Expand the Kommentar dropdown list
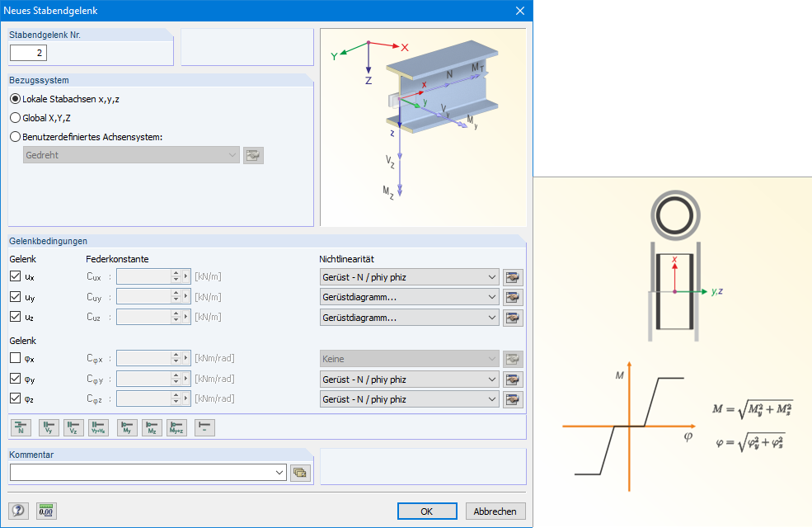Viewport: 812px width, 528px height. 279,473
